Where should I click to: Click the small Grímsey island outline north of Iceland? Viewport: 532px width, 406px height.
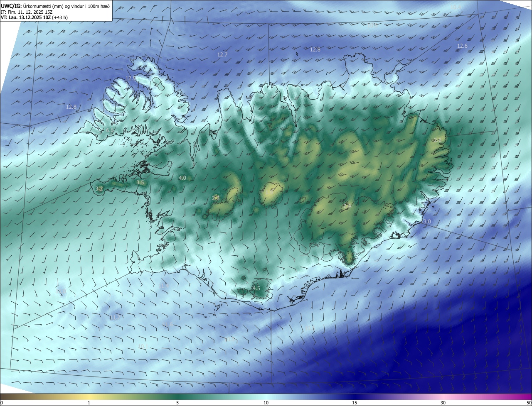297,54
